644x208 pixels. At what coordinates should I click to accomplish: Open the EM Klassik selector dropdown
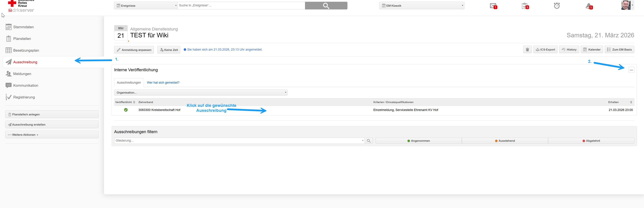421,6
